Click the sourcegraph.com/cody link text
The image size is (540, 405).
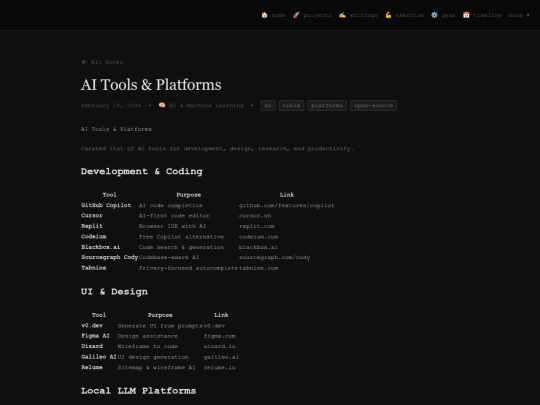pos(274,257)
